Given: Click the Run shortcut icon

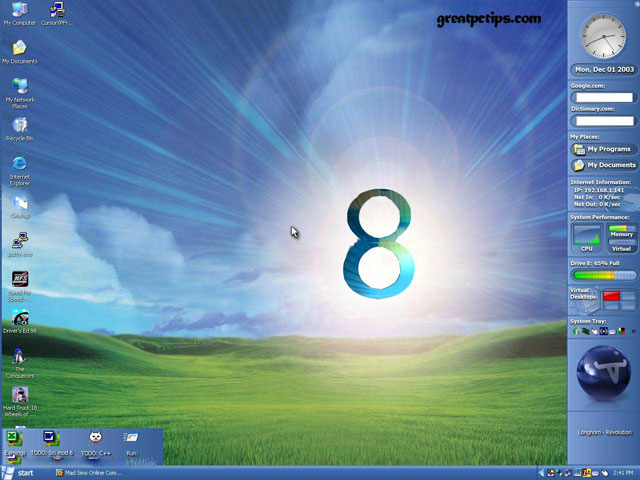Looking at the screenshot, I should tap(131, 438).
